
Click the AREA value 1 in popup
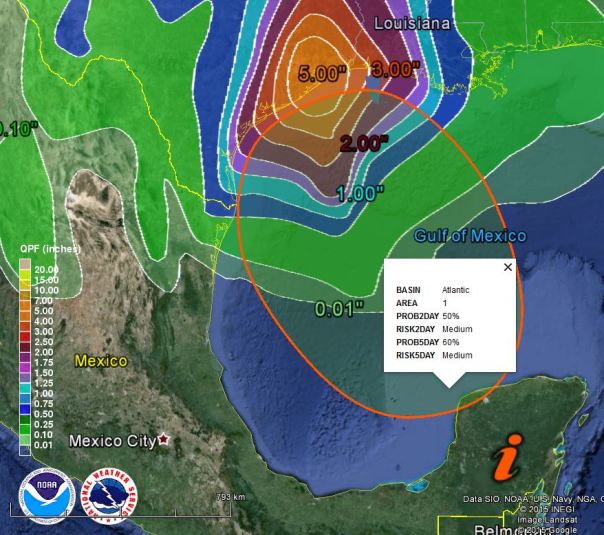point(445,303)
